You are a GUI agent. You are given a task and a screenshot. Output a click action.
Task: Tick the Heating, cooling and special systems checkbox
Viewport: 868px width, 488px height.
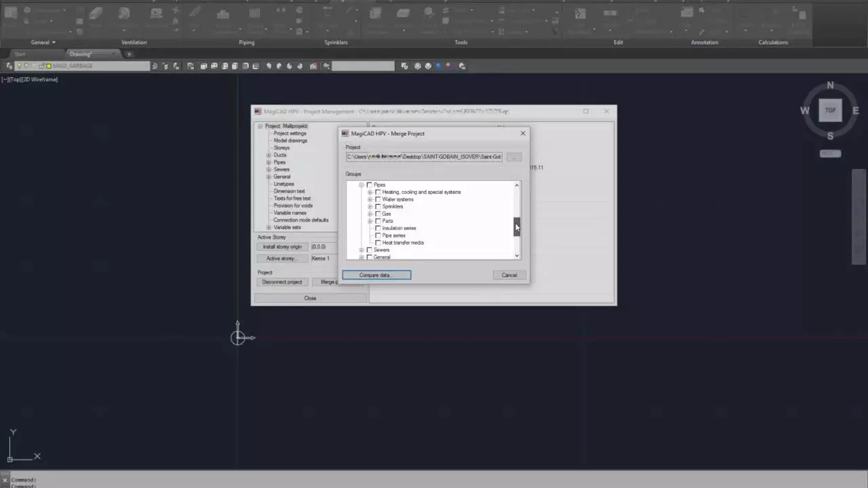point(378,192)
